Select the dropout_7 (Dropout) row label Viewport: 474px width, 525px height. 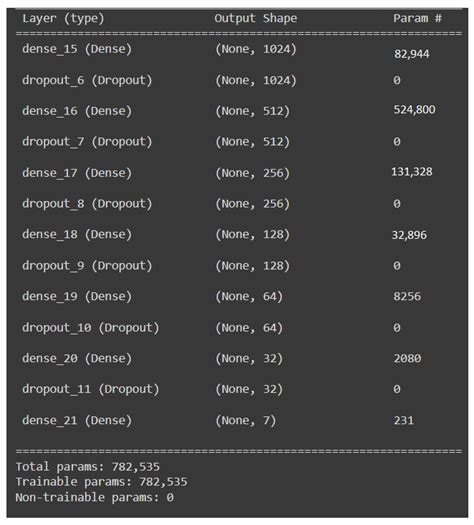point(87,142)
